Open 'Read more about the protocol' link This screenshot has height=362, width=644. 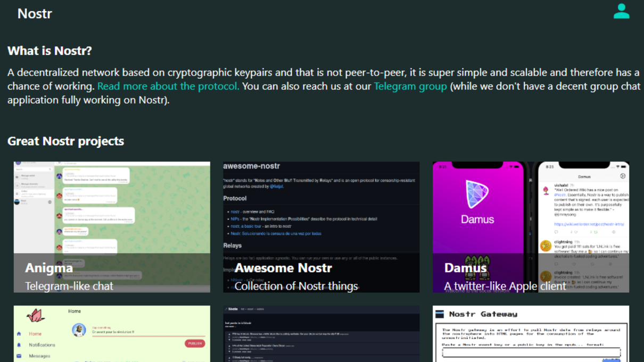[168, 86]
